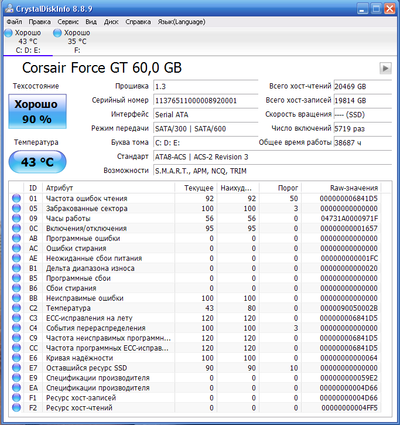Click the Serial ATA interface field

click(x=205, y=115)
